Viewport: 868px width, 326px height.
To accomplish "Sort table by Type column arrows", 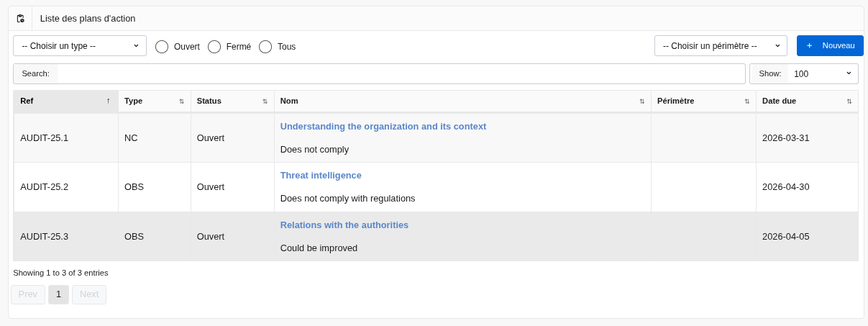I will pyautogui.click(x=181, y=101).
